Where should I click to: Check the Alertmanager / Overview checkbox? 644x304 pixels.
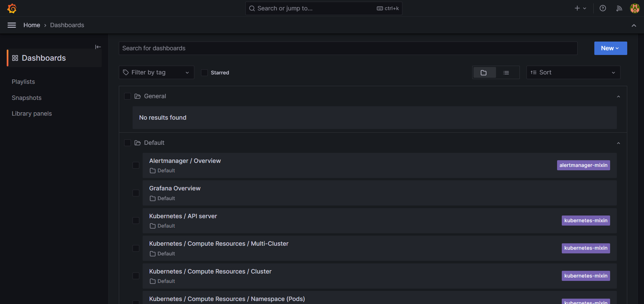[x=136, y=166]
